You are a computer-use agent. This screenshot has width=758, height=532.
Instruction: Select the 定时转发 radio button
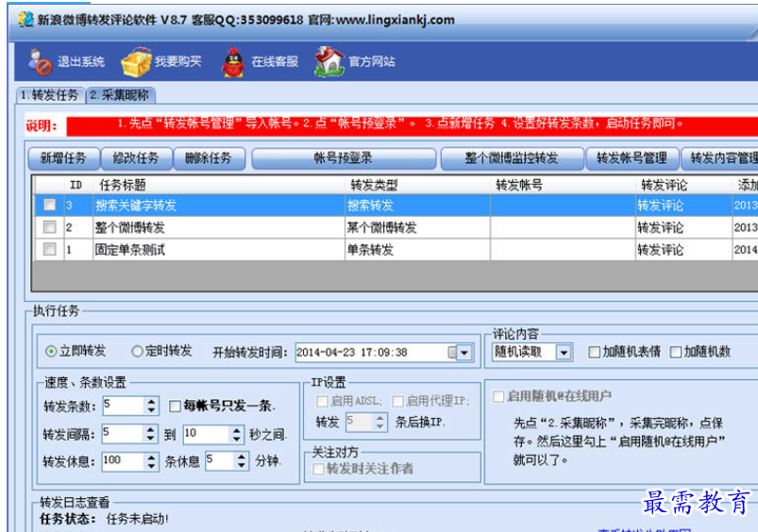coord(137,351)
